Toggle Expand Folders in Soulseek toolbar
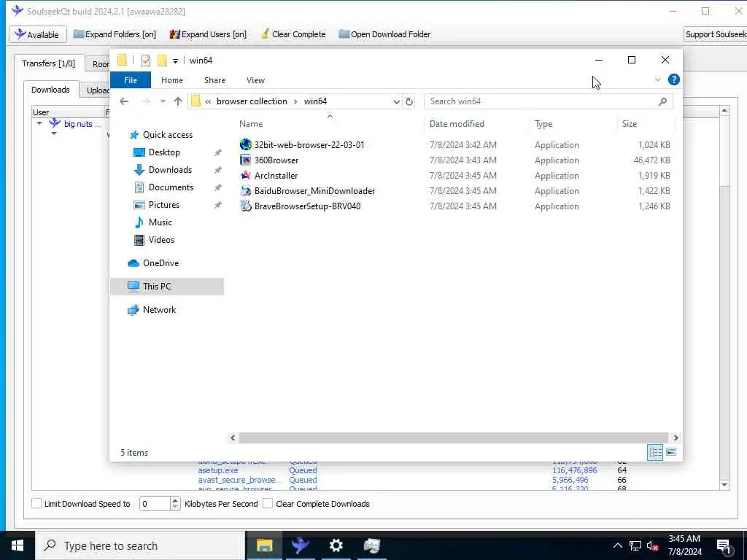This screenshot has height=560, width=747. 115,34
